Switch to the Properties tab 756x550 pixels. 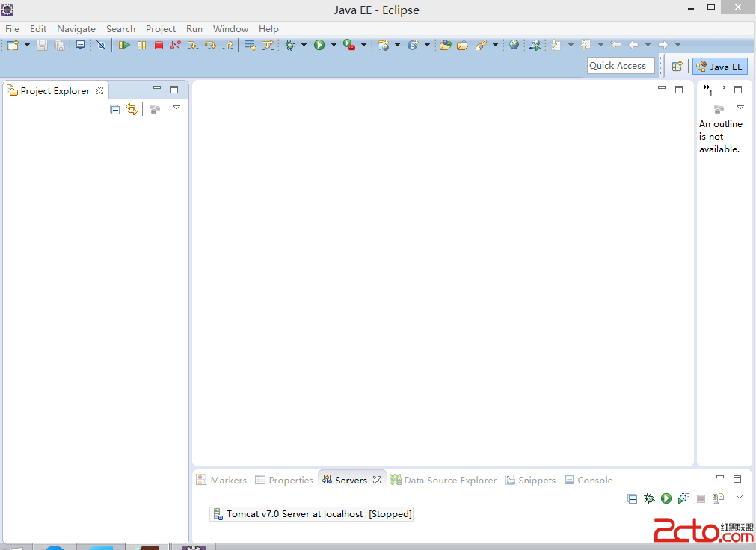(x=284, y=480)
